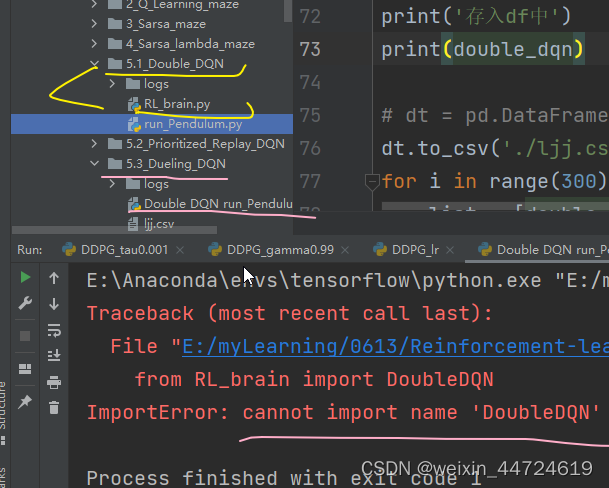609x488 pixels.
Task: Place cursor in print(double_dqn) line
Action: tap(483, 49)
